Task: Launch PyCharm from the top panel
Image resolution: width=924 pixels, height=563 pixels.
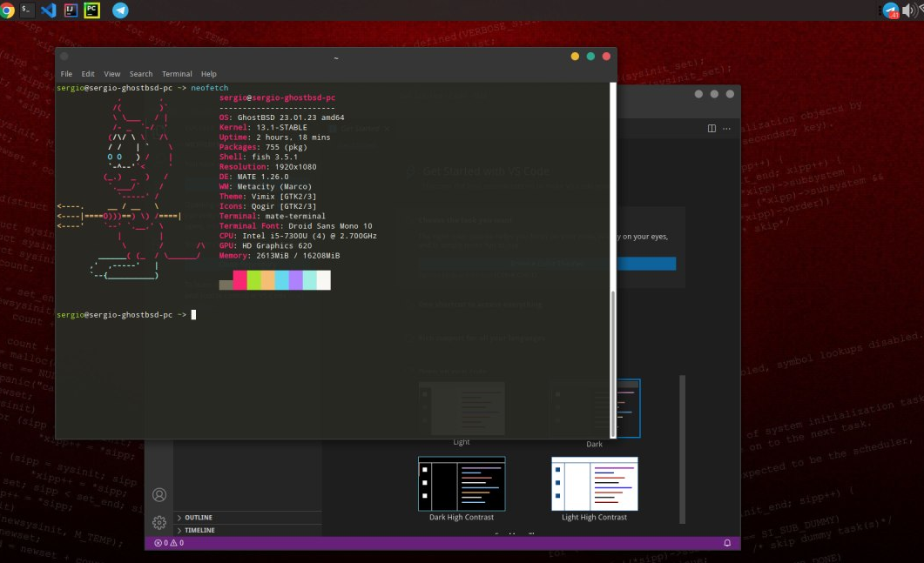Action: tap(92, 10)
